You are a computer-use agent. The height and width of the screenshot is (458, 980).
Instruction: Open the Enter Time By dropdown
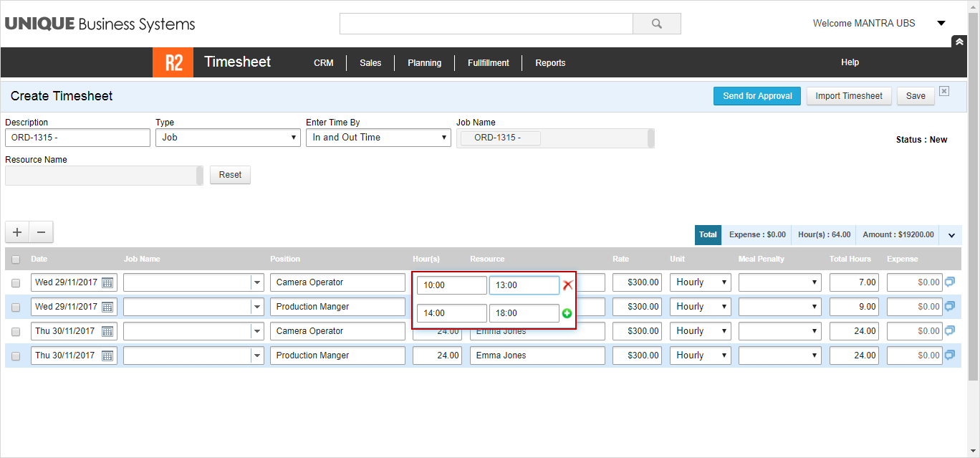378,138
